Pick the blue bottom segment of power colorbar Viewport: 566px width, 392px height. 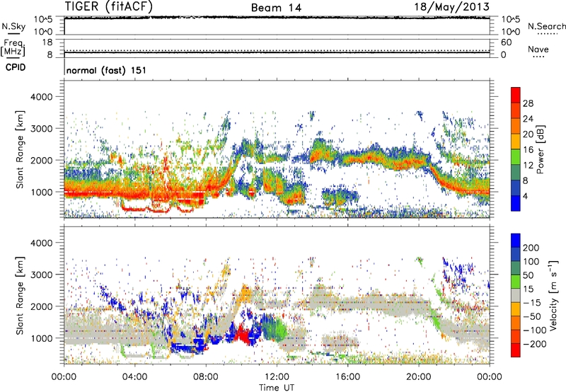click(516, 203)
